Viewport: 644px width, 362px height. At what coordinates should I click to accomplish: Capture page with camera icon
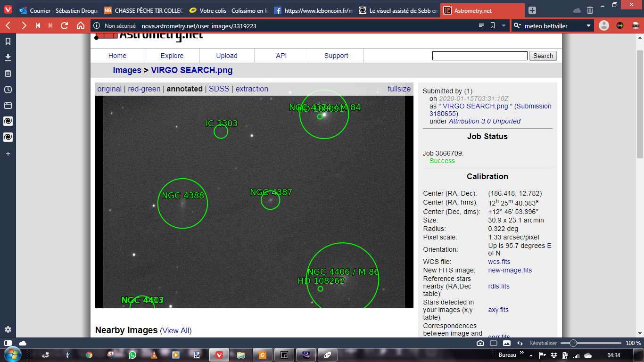(x=480, y=343)
